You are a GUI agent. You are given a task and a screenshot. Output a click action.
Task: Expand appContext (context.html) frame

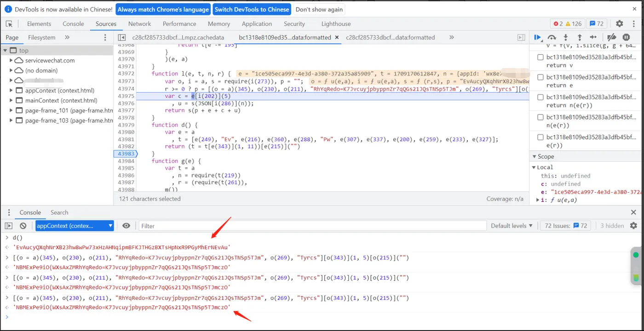(11, 91)
